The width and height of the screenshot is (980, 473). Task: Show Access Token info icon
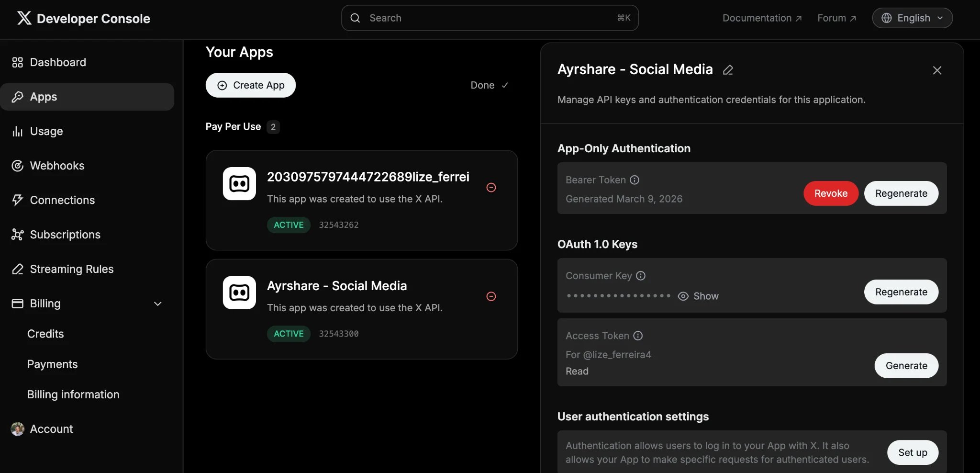(x=638, y=336)
